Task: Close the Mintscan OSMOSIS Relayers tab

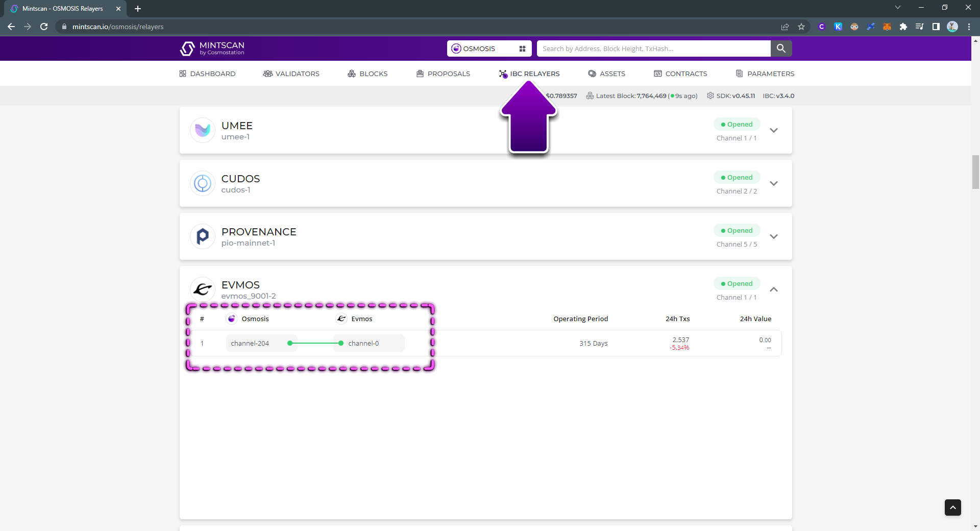Action: [118, 9]
